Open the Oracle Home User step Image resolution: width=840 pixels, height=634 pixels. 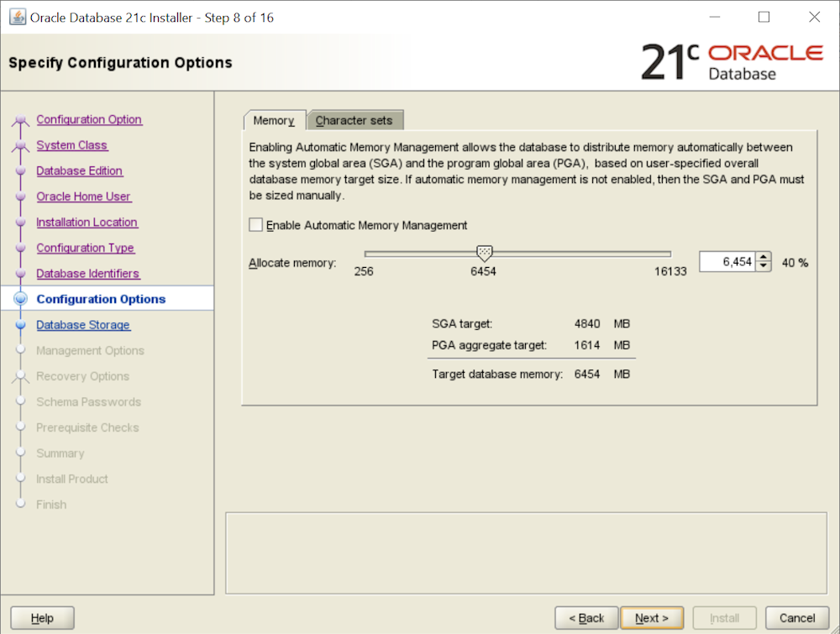click(84, 196)
